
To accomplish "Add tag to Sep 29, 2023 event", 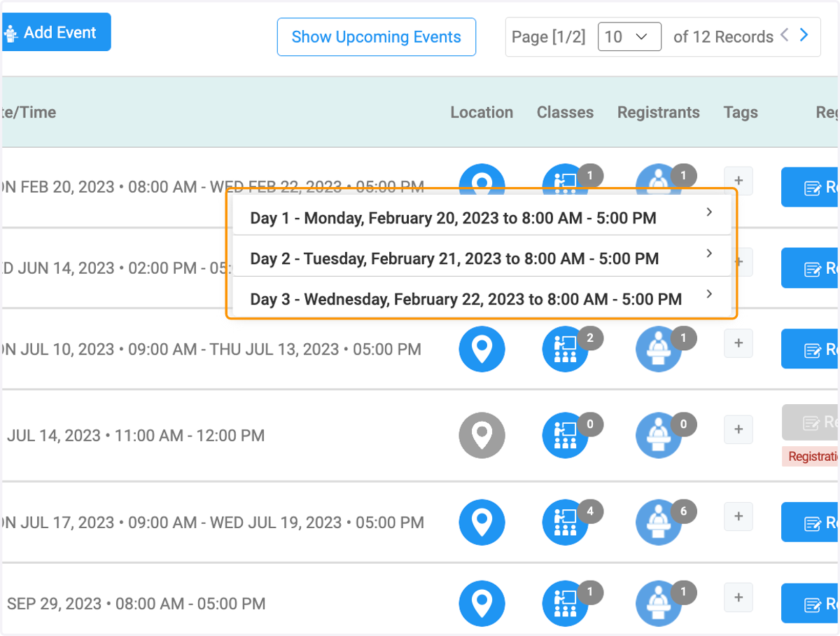I will point(738,597).
